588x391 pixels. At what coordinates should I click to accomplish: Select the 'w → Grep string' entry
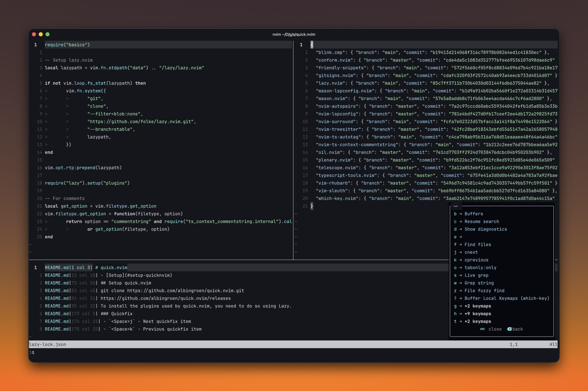tap(474, 283)
